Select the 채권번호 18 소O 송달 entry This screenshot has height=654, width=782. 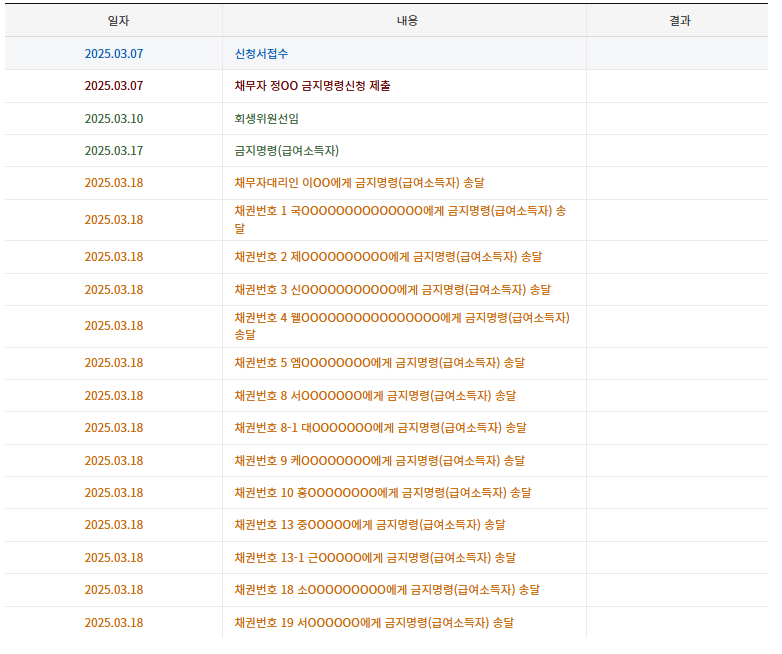pyautogui.click(x=387, y=590)
